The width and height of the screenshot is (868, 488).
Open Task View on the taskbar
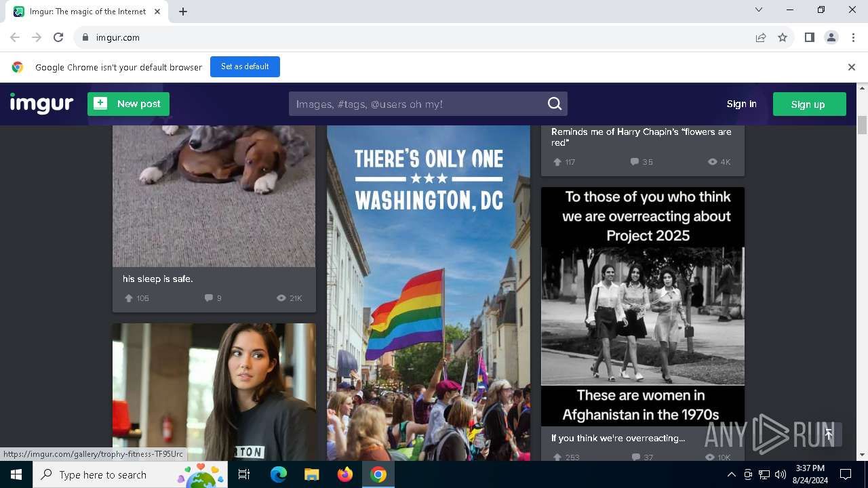coord(245,474)
